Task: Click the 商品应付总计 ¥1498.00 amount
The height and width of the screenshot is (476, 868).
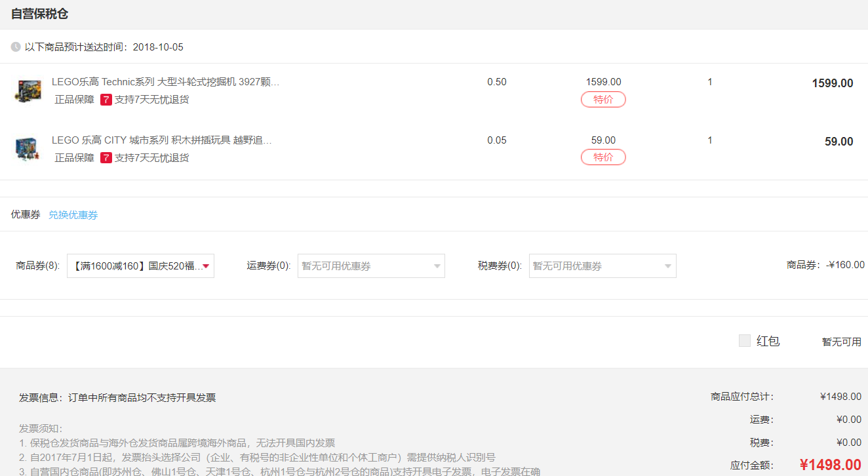Action: coord(840,397)
